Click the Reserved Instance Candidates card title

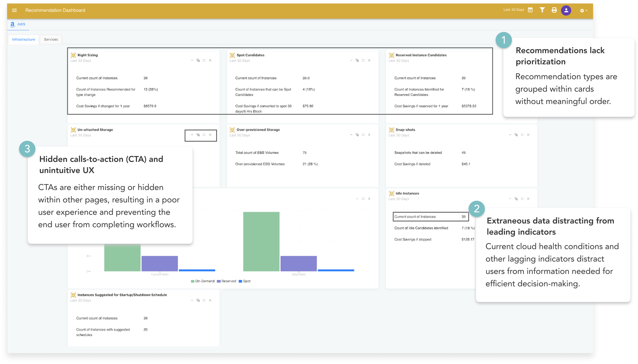tap(421, 55)
